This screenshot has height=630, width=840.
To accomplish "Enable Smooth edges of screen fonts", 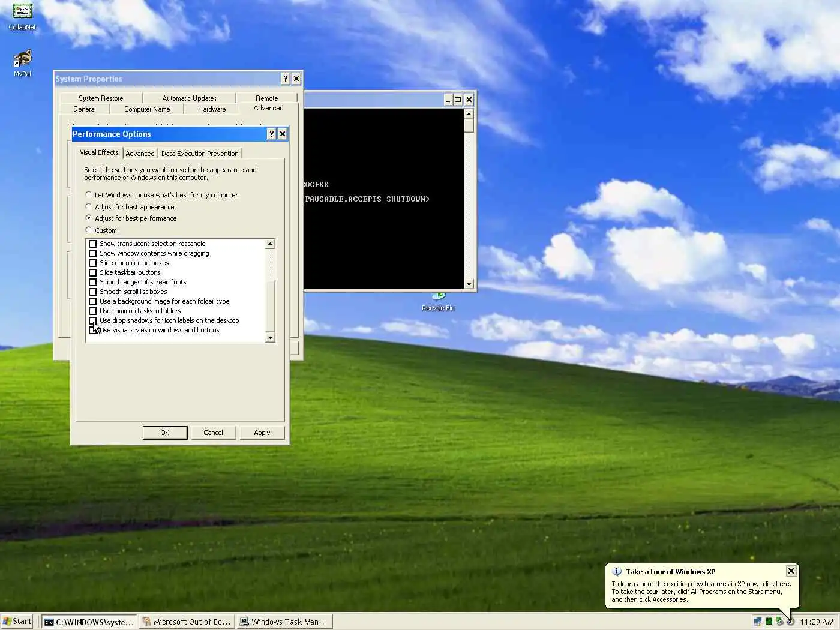I will coord(92,282).
